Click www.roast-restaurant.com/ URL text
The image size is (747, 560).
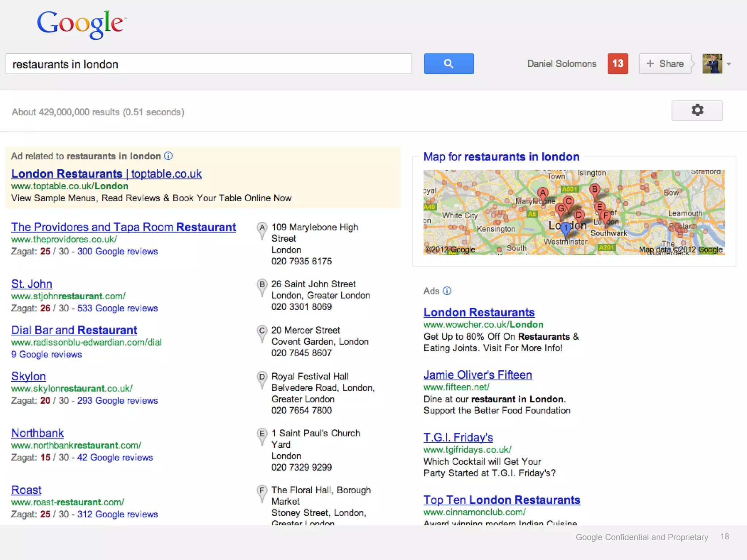(67, 502)
